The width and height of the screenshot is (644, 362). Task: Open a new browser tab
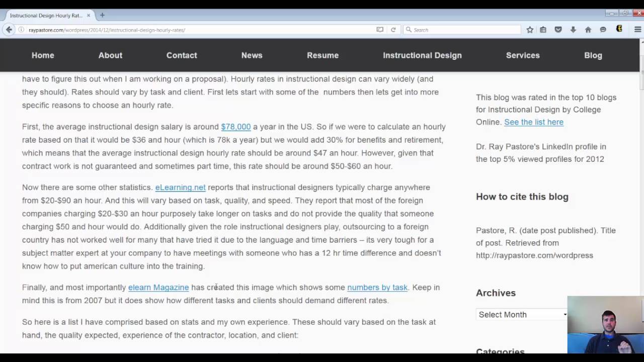102,15
